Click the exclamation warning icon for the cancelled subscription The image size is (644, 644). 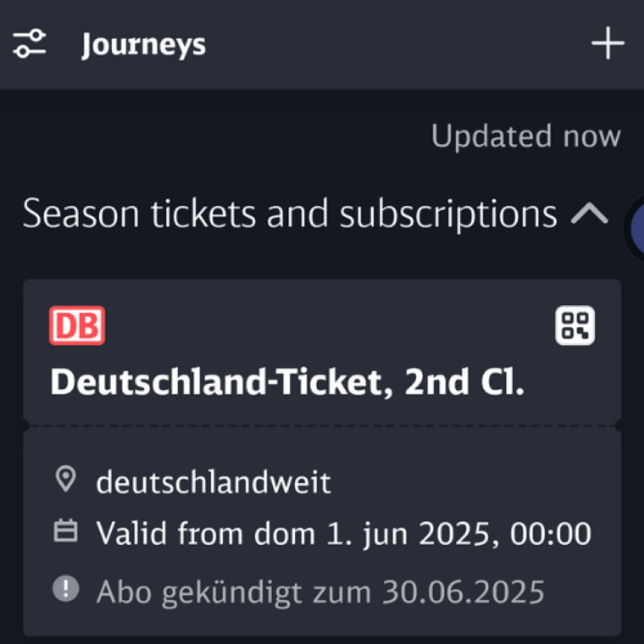click(x=66, y=589)
